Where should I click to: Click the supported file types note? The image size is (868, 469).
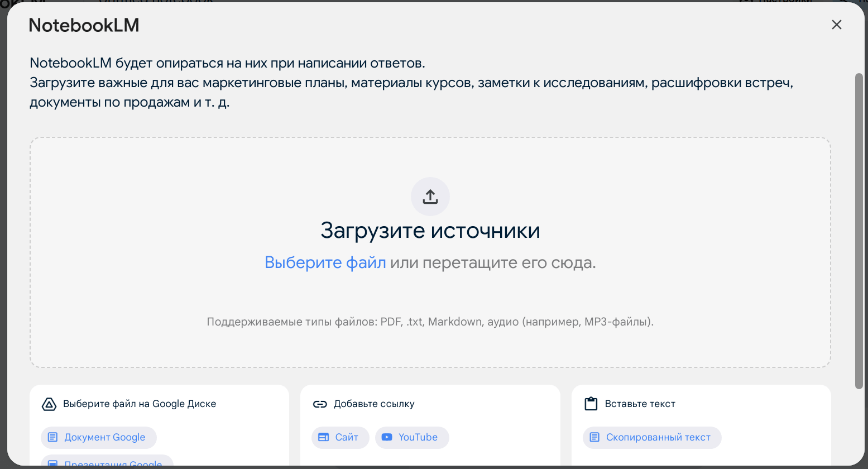430,322
